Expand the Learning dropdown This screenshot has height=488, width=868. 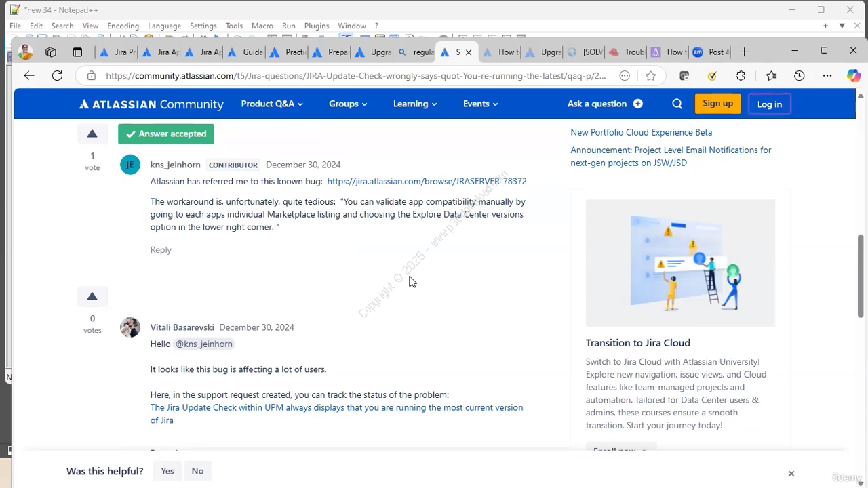(415, 104)
